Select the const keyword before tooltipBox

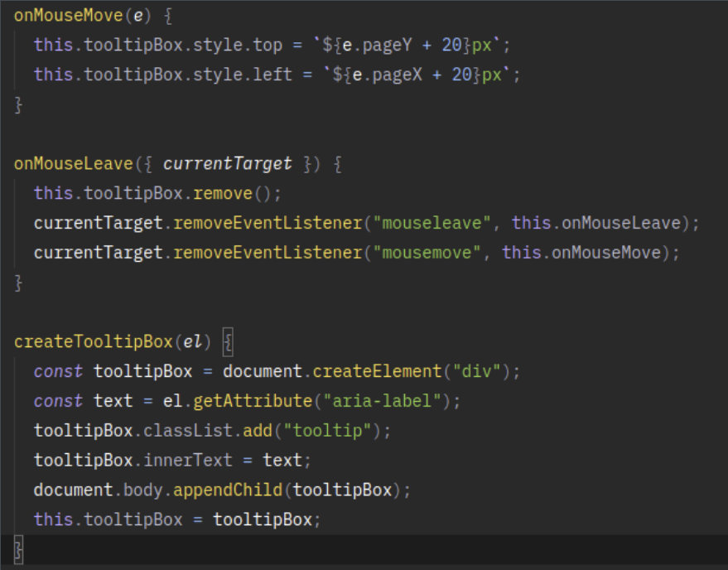(58, 371)
